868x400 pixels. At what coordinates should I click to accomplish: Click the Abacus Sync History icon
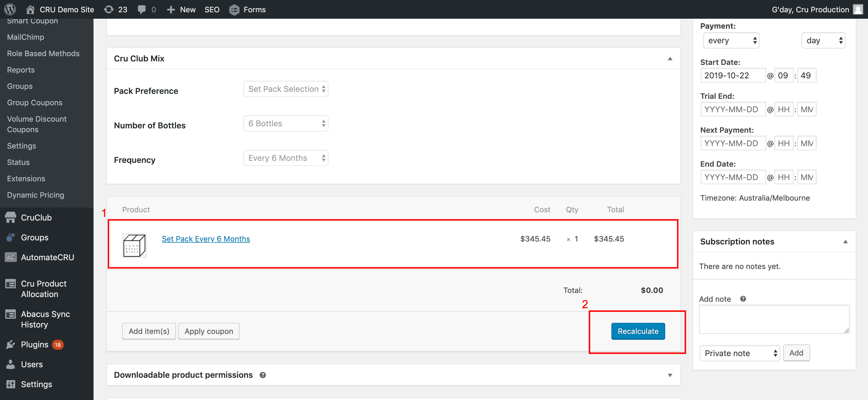[x=11, y=314]
